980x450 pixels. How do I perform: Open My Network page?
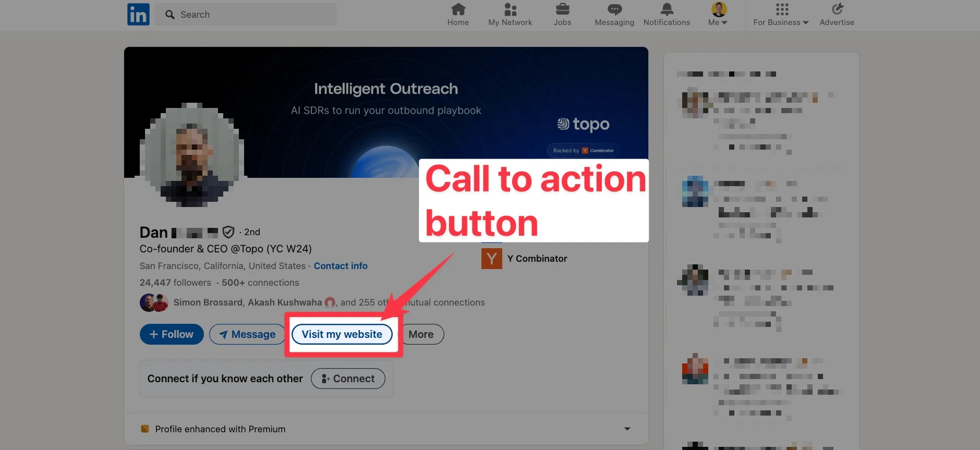pos(510,15)
